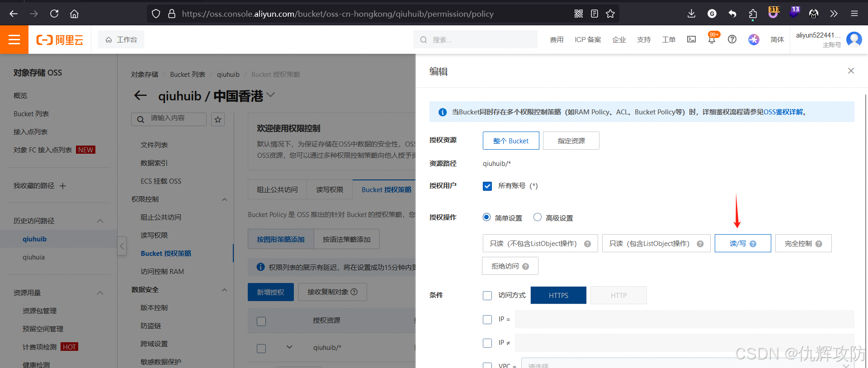Open the AI assistant purple star icon
868x368 pixels.
coord(754,39)
